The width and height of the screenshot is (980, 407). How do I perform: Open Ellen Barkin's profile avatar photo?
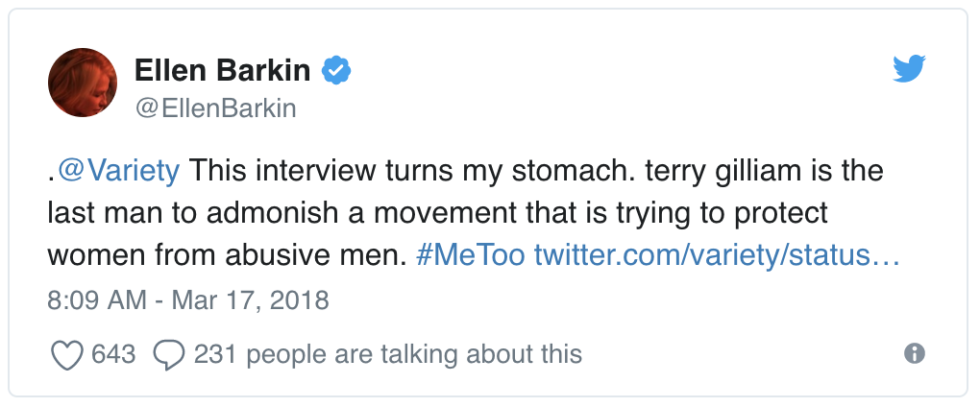click(x=83, y=84)
